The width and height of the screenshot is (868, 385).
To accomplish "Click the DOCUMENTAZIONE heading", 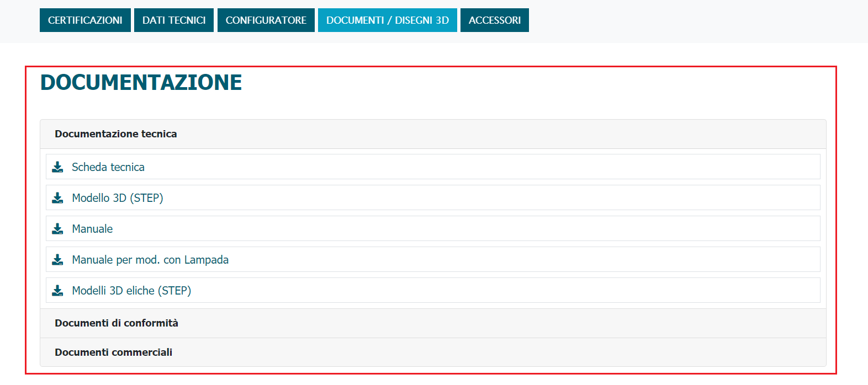I will 141,82.
